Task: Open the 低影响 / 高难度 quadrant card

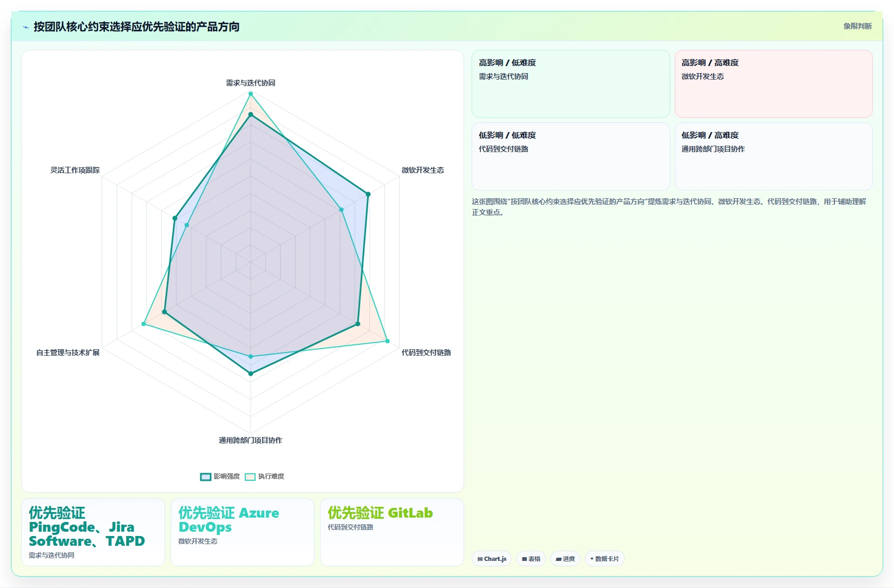Action: coord(773,156)
